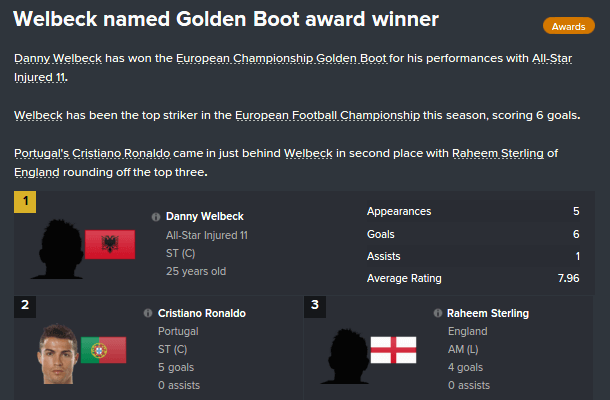Click yellow rank 1 badge
Image resolution: width=610 pixels, height=400 pixels.
click(25, 202)
